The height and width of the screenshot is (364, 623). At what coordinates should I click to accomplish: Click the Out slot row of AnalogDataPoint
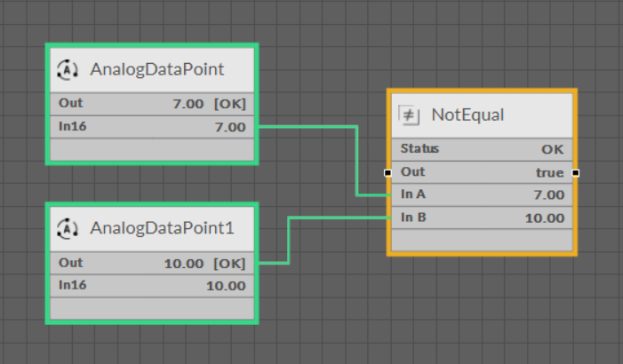(152, 104)
